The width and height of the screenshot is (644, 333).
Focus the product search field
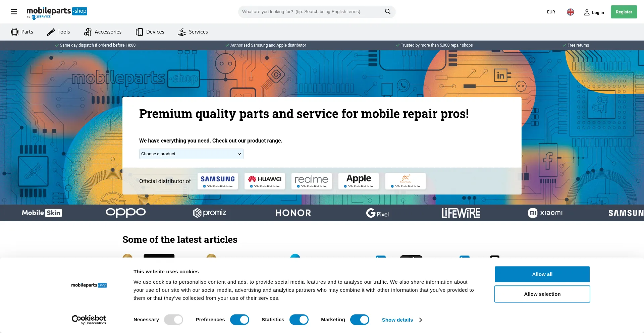(312, 12)
